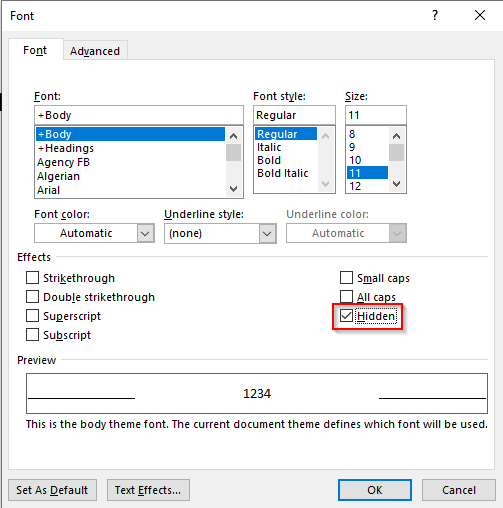Click the size list up arrow
The height and width of the screenshot is (508, 503).
pyautogui.click(x=396, y=136)
